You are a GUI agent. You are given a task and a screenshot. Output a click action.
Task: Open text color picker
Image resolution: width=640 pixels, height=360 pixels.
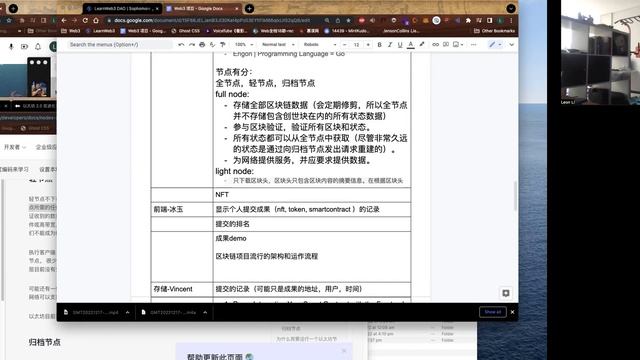click(411, 44)
